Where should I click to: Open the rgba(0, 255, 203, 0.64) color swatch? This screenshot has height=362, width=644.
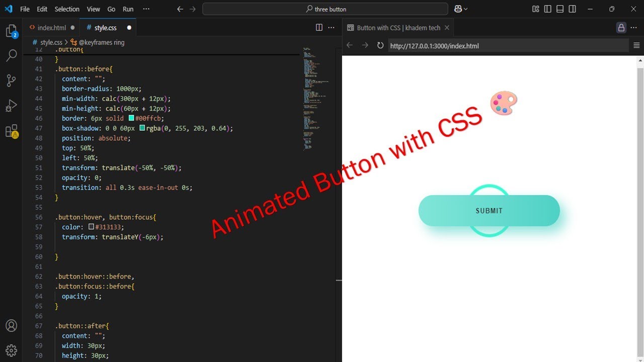142,128
